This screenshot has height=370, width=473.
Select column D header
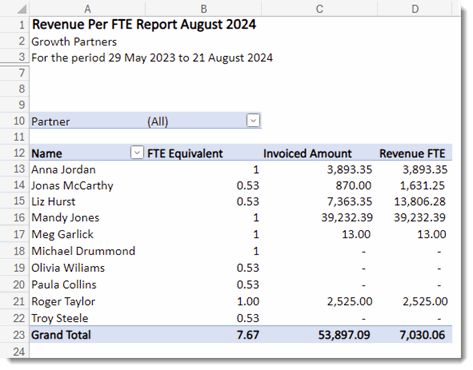[415, 9]
